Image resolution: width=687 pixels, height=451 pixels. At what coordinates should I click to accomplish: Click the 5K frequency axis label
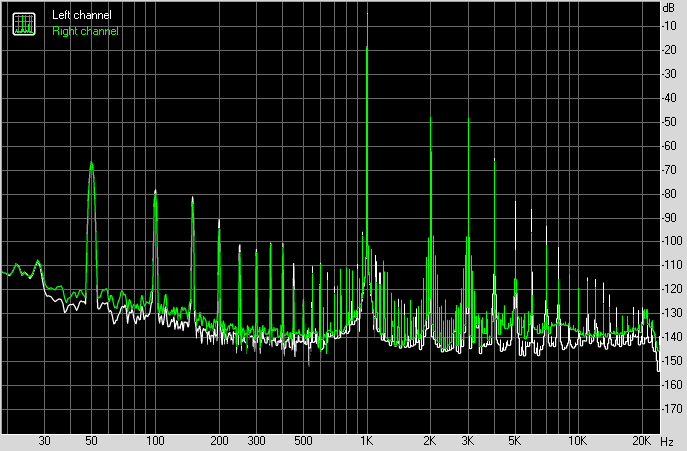pyautogui.click(x=514, y=441)
